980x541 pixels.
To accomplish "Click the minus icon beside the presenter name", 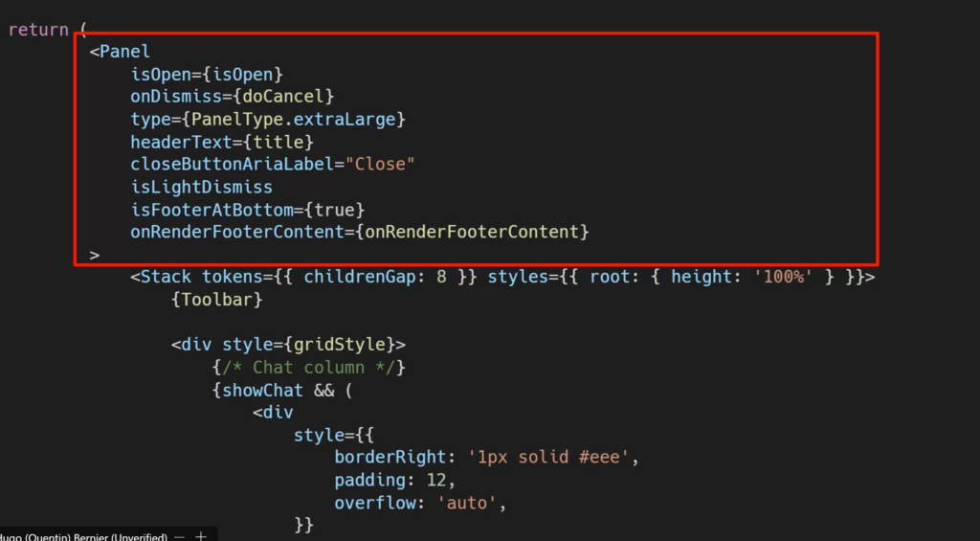I will (180, 536).
